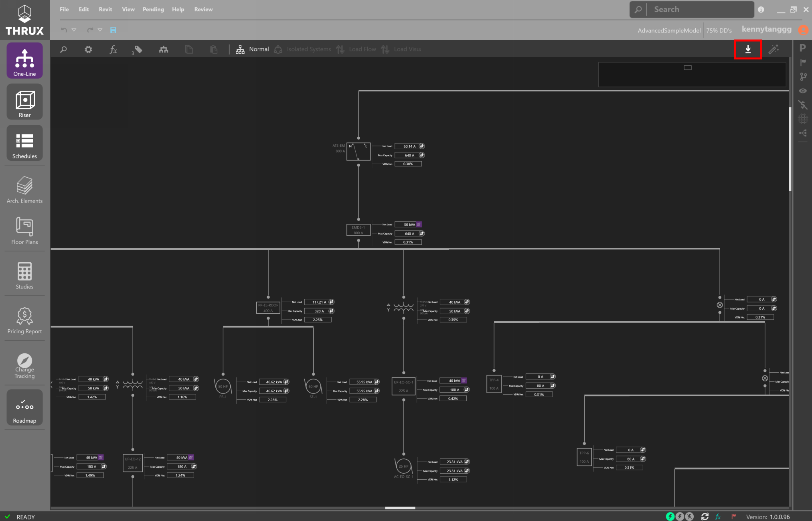Screen dimensions: 812x521
Task: Click the tag icon in toolbar
Action: pyautogui.click(x=138, y=49)
